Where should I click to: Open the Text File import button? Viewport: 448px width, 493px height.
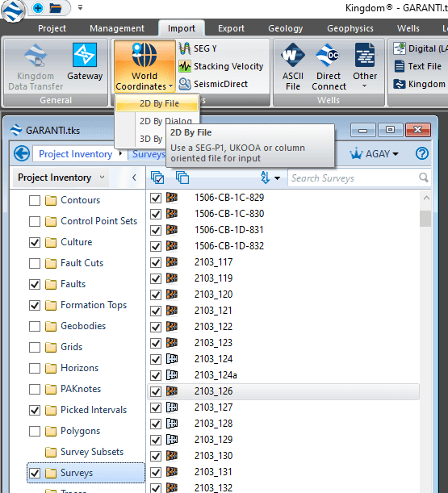pos(418,66)
